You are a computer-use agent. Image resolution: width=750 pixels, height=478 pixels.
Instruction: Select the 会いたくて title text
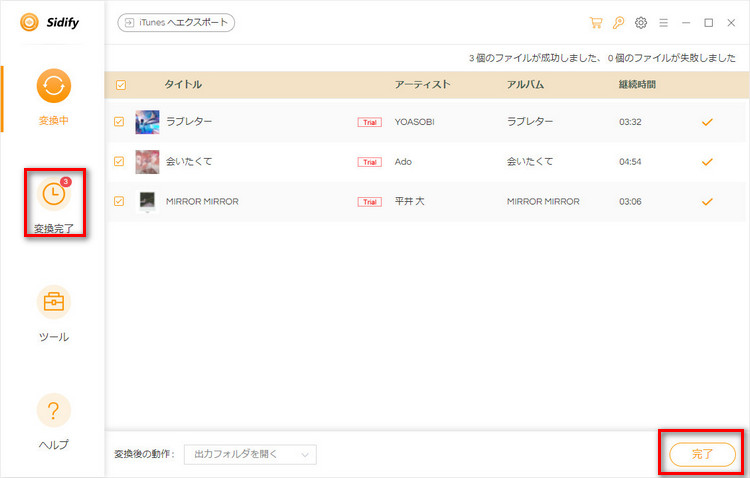click(x=189, y=161)
